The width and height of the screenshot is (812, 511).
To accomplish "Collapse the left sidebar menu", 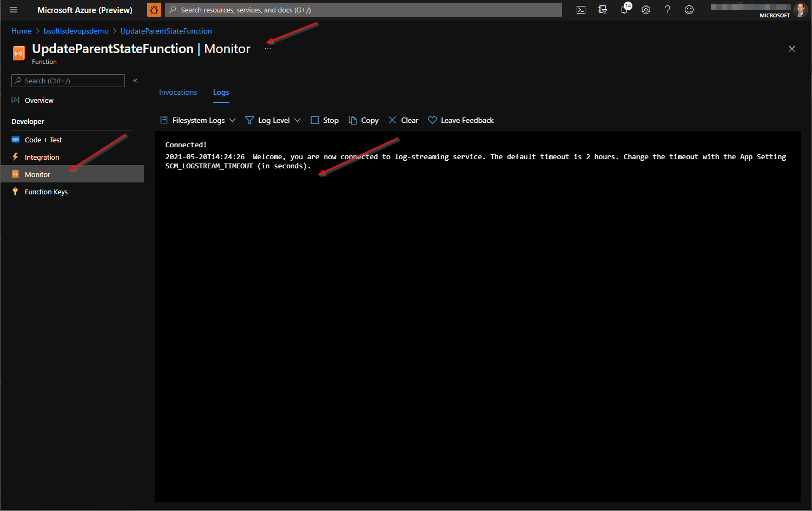I will (x=135, y=81).
